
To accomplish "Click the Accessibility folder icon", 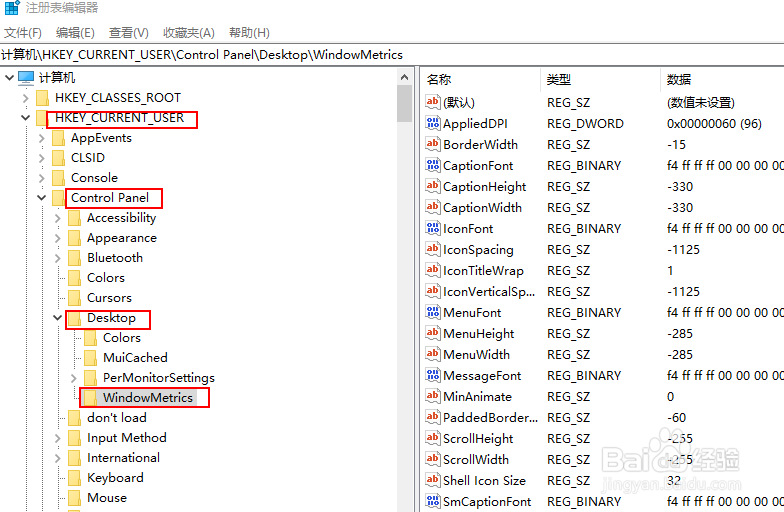I will pyautogui.click(x=74, y=218).
